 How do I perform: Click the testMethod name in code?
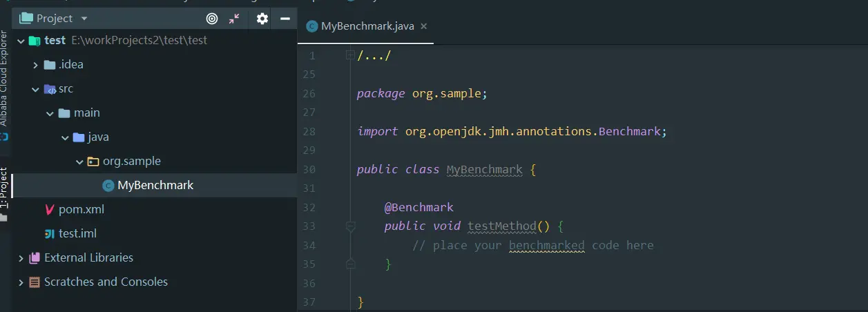(x=502, y=226)
